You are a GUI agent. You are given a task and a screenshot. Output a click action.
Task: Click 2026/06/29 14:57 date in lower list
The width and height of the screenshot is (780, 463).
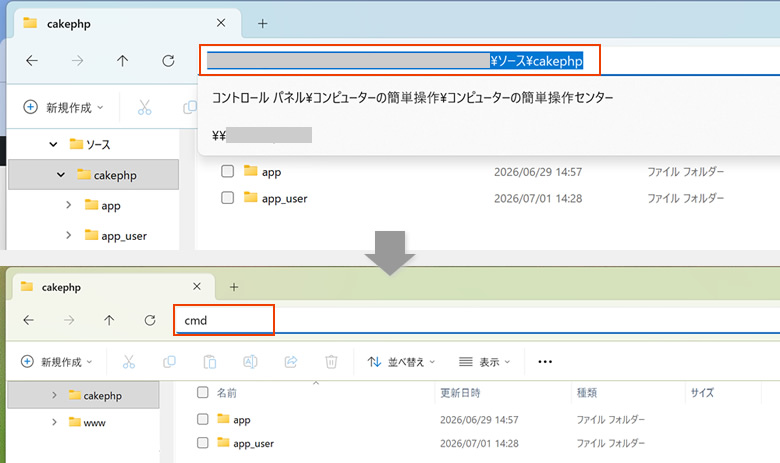click(479, 420)
